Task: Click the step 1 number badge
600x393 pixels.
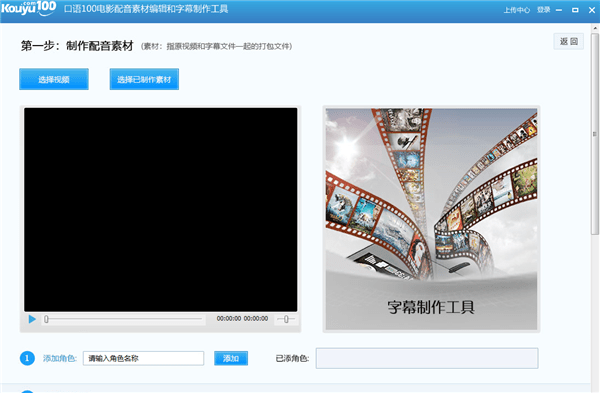Action: [x=27, y=358]
